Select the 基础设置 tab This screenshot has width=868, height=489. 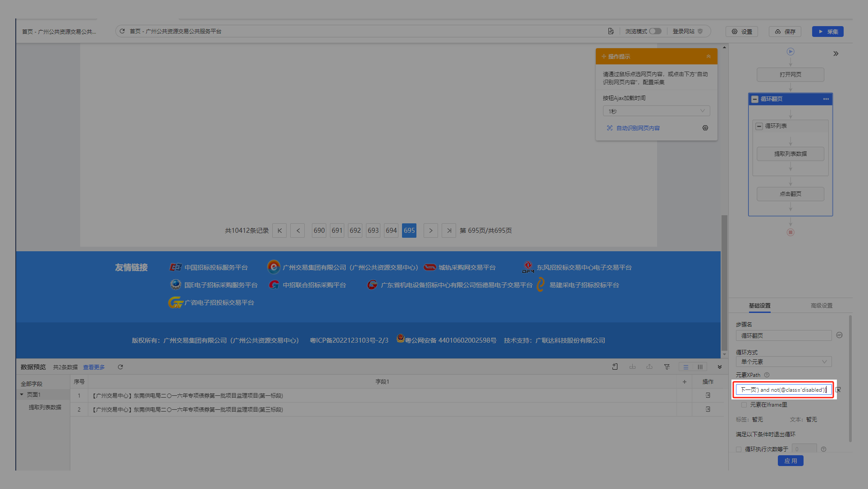pos(759,305)
